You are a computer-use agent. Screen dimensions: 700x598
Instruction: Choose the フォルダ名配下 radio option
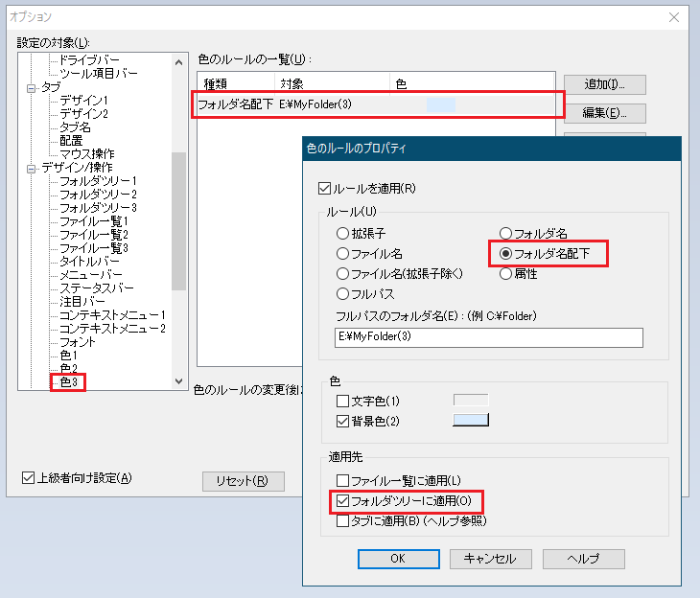click(x=506, y=254)
